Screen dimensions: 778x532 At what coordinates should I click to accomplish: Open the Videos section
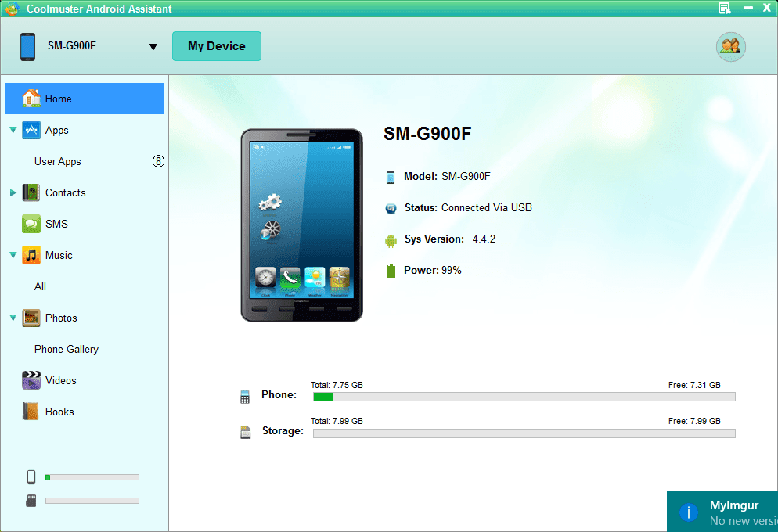60,380
